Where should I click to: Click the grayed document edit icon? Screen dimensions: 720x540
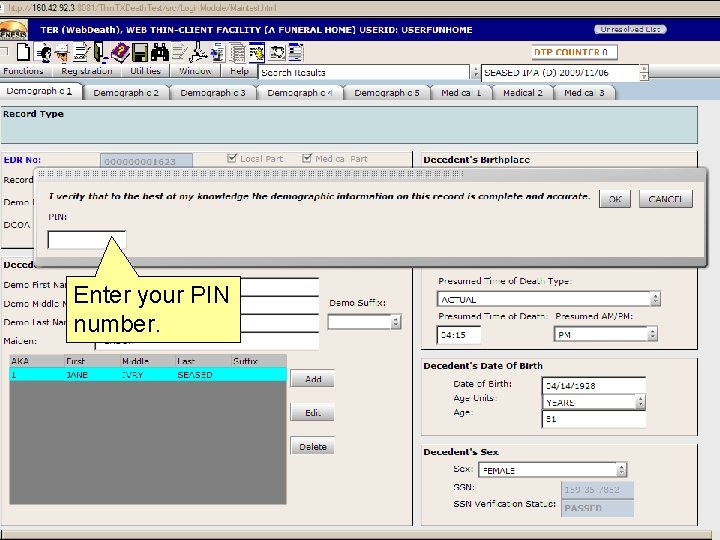179,53
